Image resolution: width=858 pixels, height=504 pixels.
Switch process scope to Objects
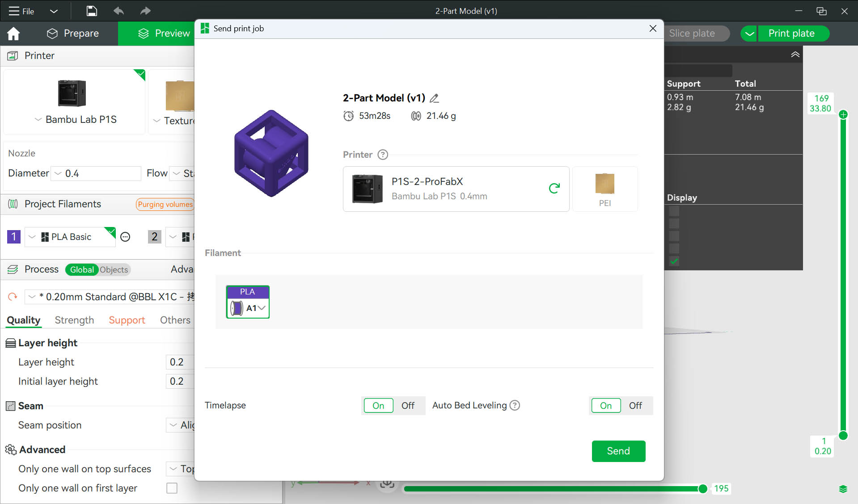click(114, 269)
